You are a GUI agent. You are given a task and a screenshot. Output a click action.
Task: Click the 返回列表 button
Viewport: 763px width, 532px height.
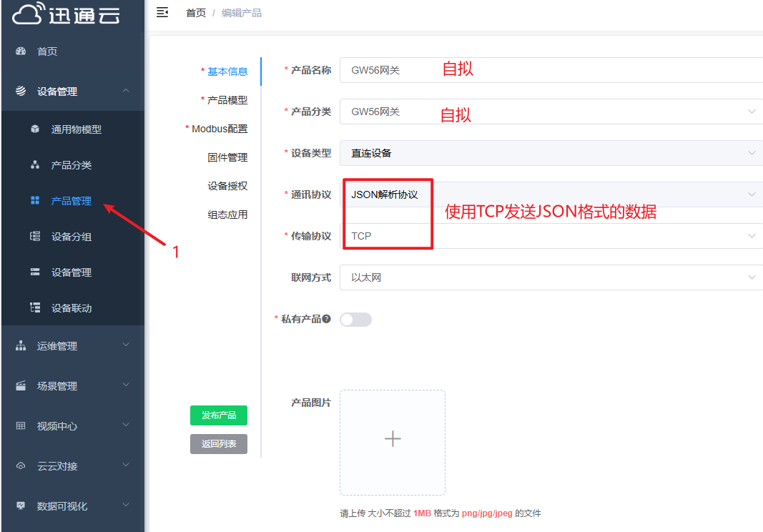pyautogui.click(x=219, y=444)
